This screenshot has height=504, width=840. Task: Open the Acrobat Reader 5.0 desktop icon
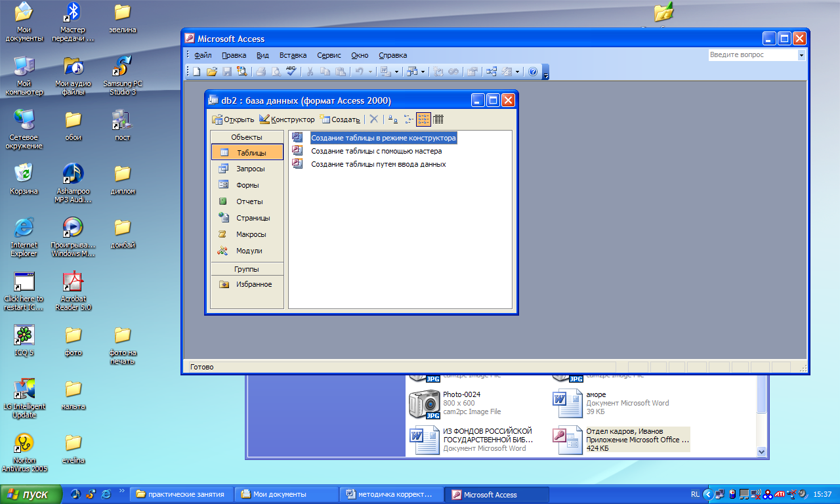coord(73,291)
